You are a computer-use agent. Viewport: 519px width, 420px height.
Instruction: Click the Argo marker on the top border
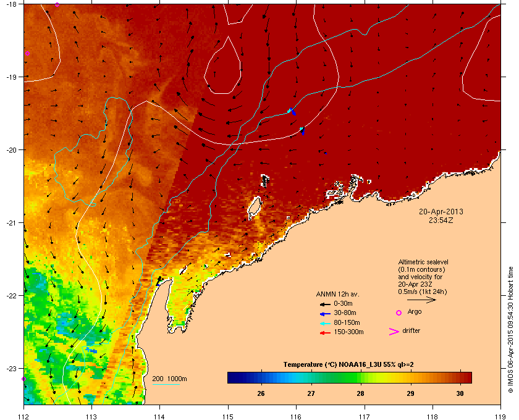pos(57,5)
